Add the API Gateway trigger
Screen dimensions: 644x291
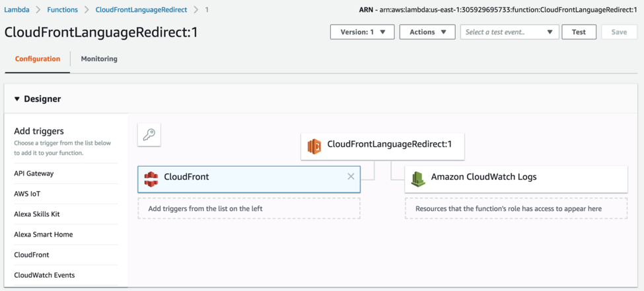coord(34,173)
